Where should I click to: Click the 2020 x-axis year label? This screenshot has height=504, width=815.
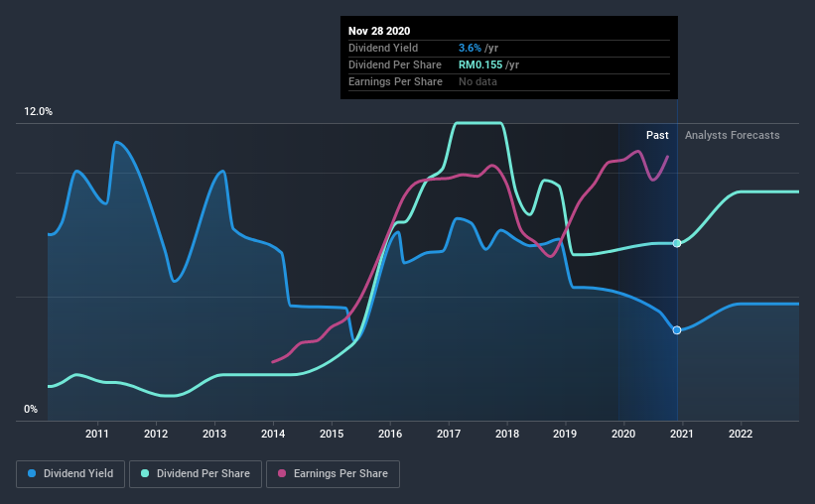pos(623,434)
